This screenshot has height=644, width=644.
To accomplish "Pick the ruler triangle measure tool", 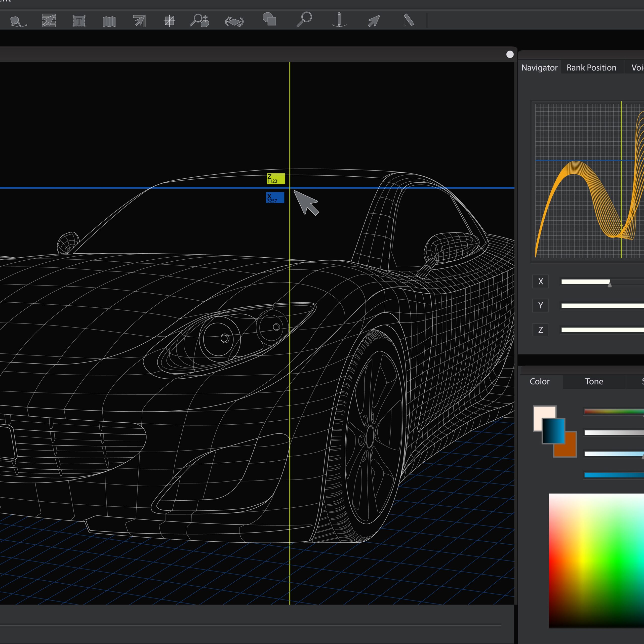I will point(409,20).
